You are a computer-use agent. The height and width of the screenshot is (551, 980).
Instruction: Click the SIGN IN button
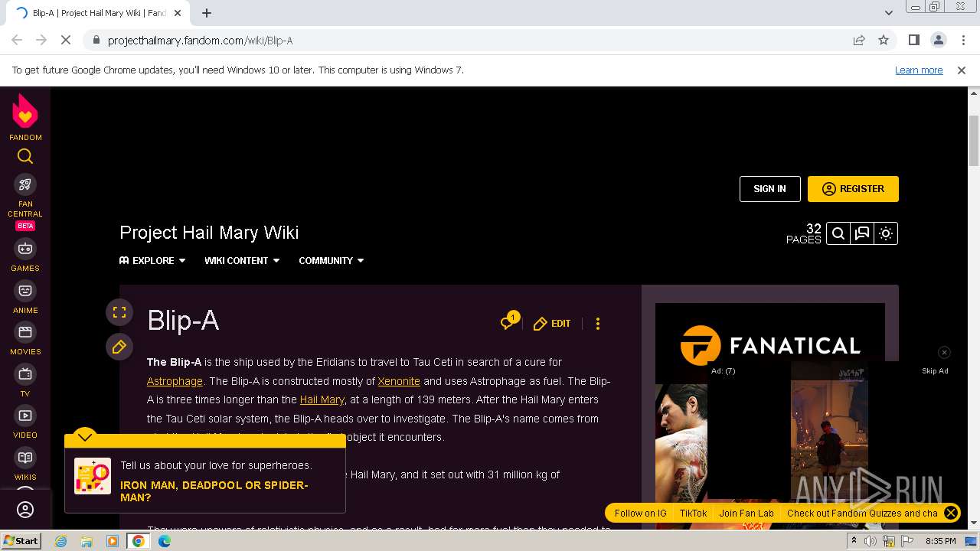769,189
